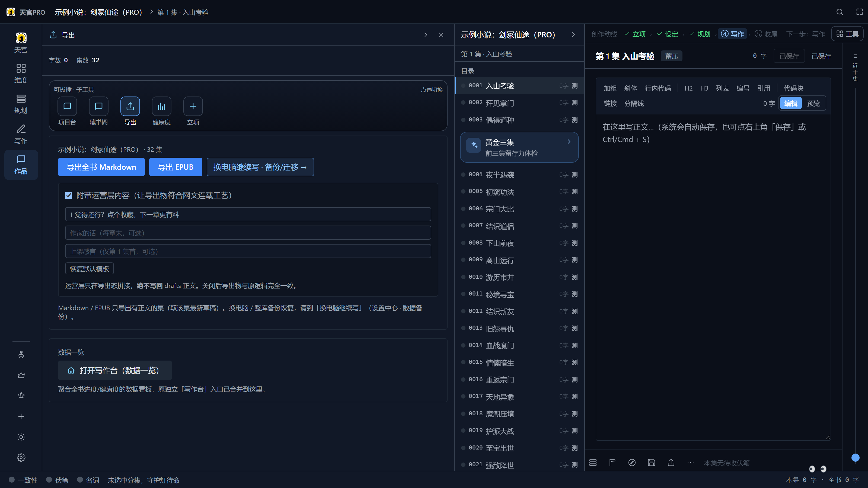Click 恢复默认模板 button
Viewport: 868px width, 488px height.
point(89,269)
